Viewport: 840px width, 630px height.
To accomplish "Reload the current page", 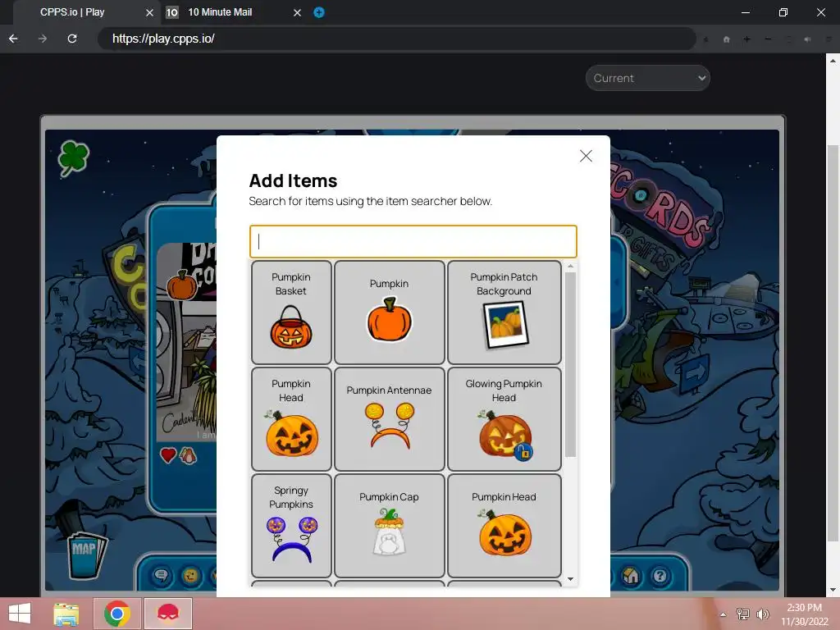I will click(x=72, y=39).
